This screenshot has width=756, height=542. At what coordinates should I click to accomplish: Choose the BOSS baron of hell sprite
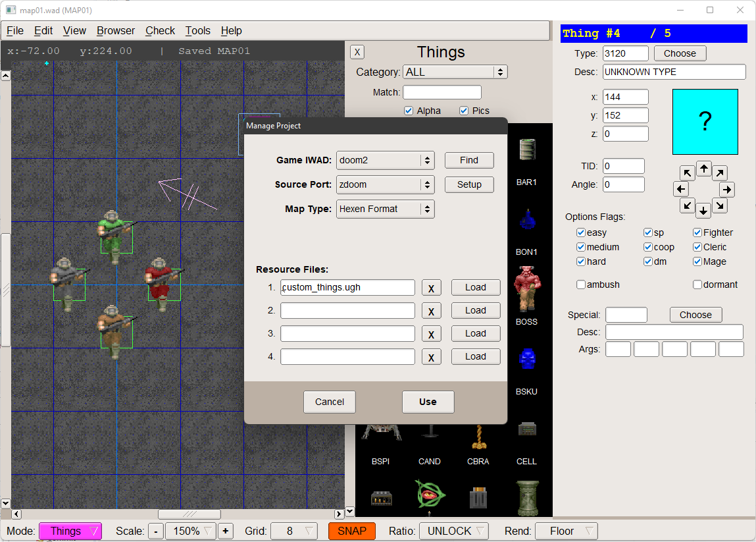tap(527, 288)
